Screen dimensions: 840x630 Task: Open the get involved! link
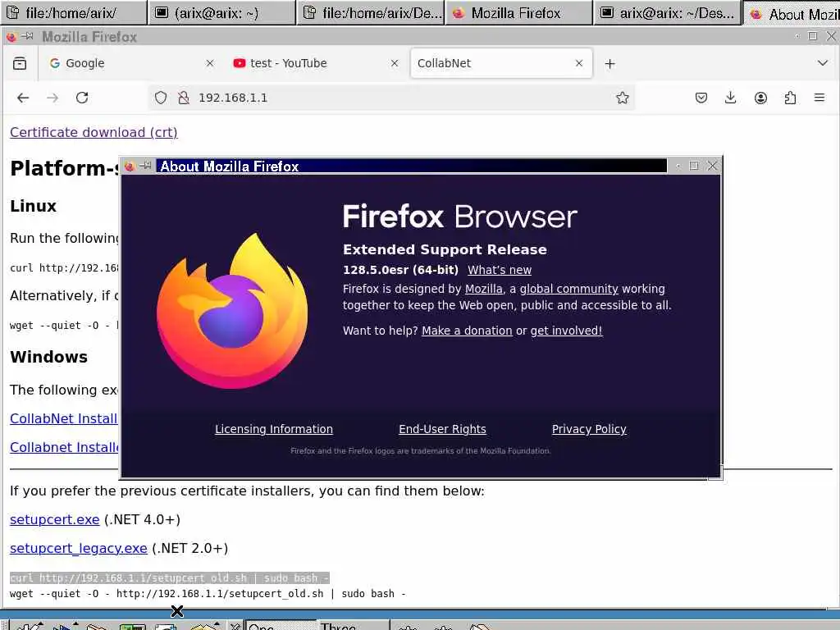pos(566,331)
